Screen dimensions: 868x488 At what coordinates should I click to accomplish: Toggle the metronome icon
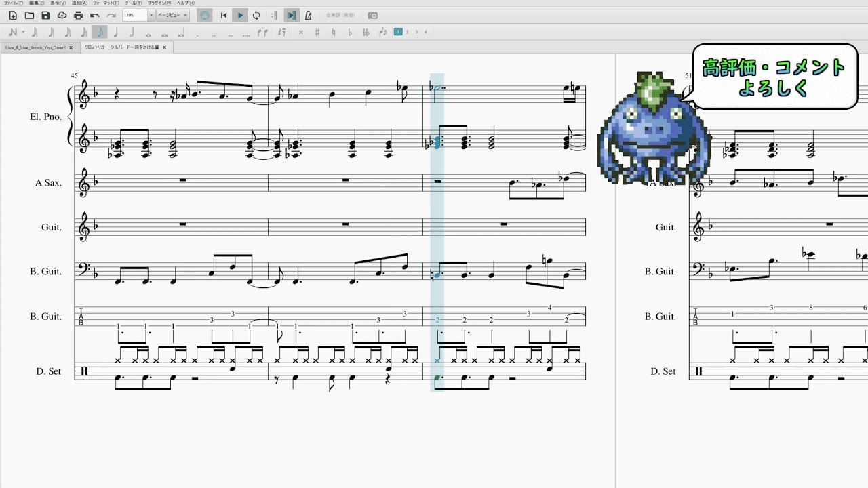[x=309, y=15]
